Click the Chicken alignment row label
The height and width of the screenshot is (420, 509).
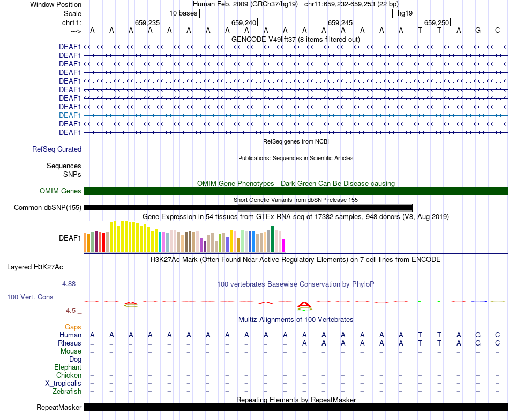pos(69,375)
